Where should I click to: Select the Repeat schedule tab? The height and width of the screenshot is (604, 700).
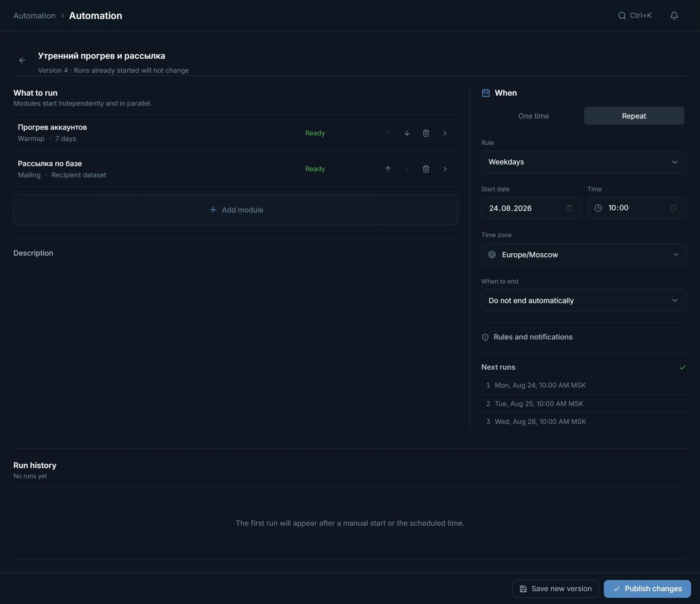tap(634, 116)
